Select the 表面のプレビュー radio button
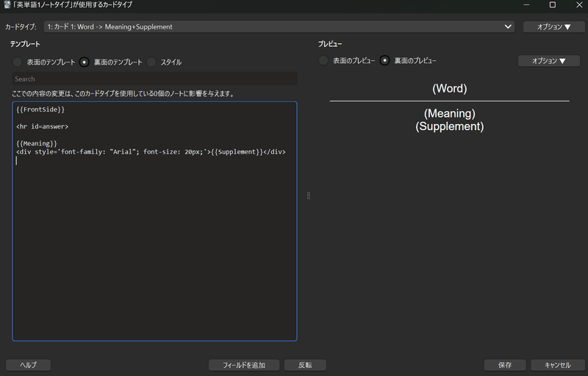This screenshot has width=588, height=376. pos(323,61)
